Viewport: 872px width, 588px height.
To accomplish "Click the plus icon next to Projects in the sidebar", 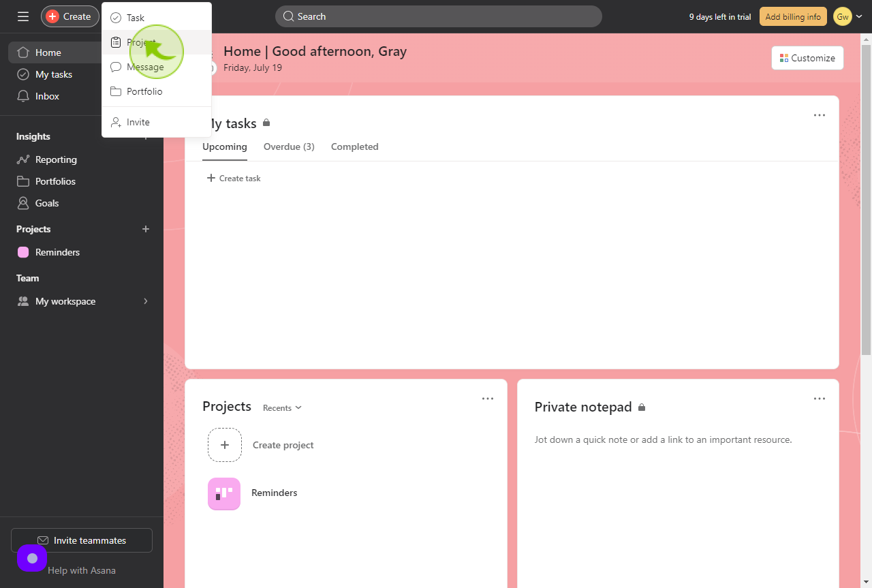I will [x=146, y=229].
